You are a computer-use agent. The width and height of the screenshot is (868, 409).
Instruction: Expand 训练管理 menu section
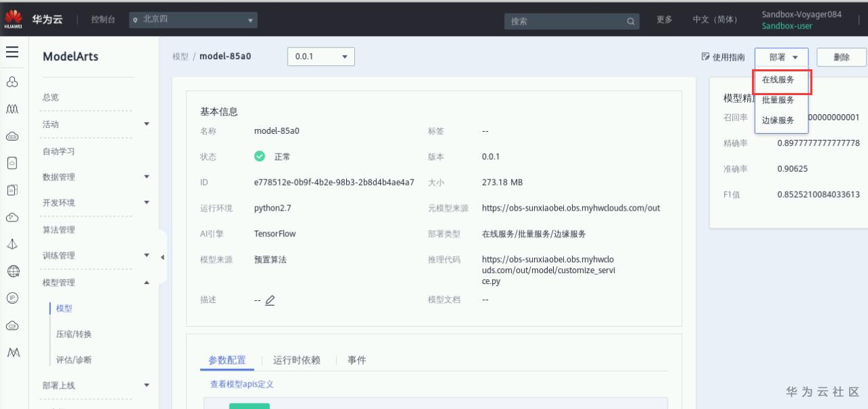click(147, 255)
